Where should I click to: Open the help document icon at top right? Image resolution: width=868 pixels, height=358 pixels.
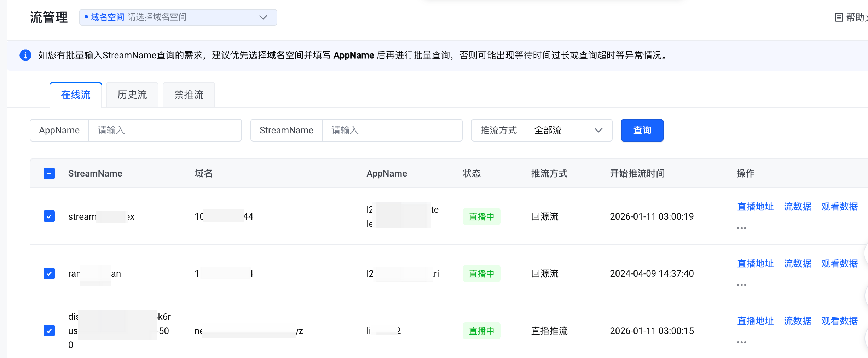pyautogui.click(x=839, y=17)
